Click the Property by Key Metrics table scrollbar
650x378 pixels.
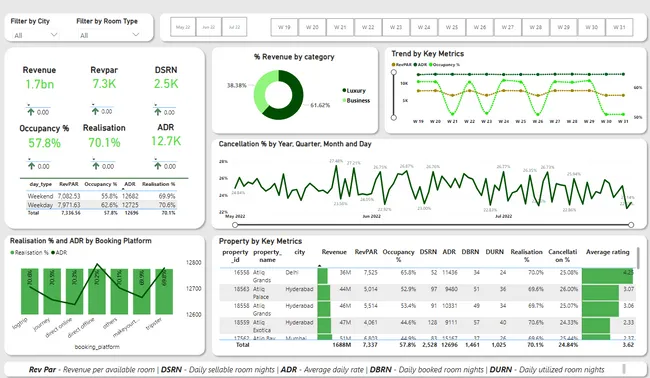click(x=638, y=258)
